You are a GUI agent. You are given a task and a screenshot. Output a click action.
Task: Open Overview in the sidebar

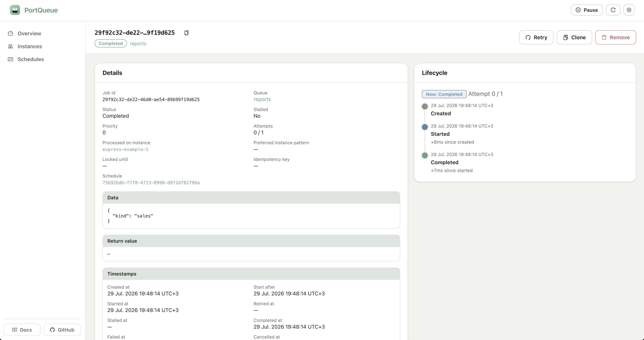(29, 33)
